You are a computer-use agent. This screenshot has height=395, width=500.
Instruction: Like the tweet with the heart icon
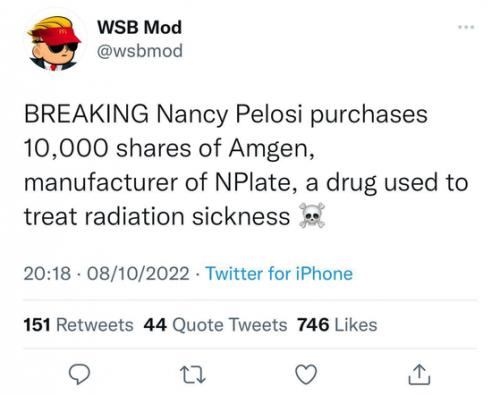click(306, 374)
